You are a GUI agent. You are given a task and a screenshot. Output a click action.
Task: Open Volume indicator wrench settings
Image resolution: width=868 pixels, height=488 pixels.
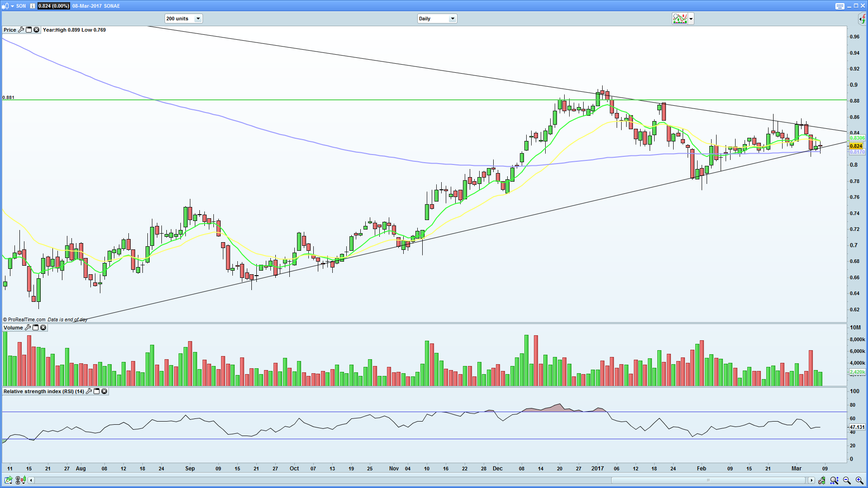(x=28, y=328)
